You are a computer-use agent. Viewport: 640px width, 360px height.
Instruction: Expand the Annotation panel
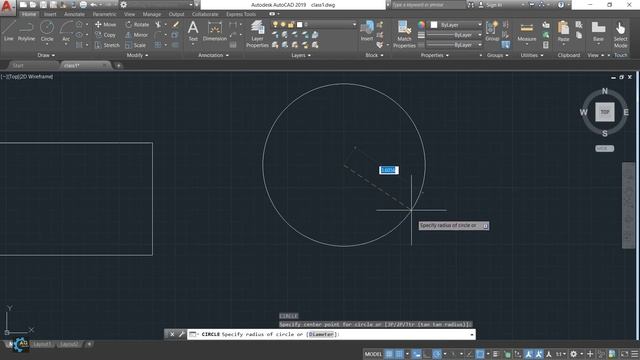pos(213,55)
